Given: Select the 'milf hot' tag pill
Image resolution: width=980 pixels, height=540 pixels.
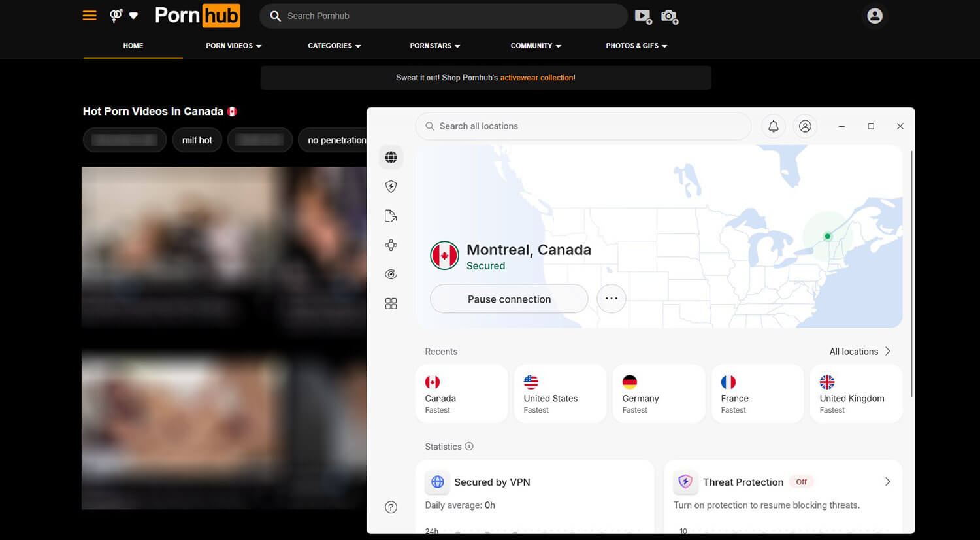Looking at the screenshot, I should tap(197, 140).
